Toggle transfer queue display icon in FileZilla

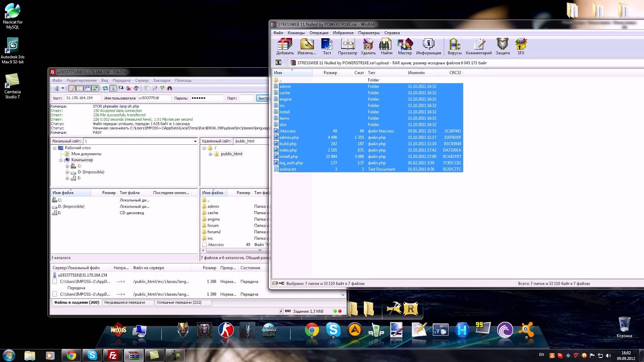pos(95,88)
